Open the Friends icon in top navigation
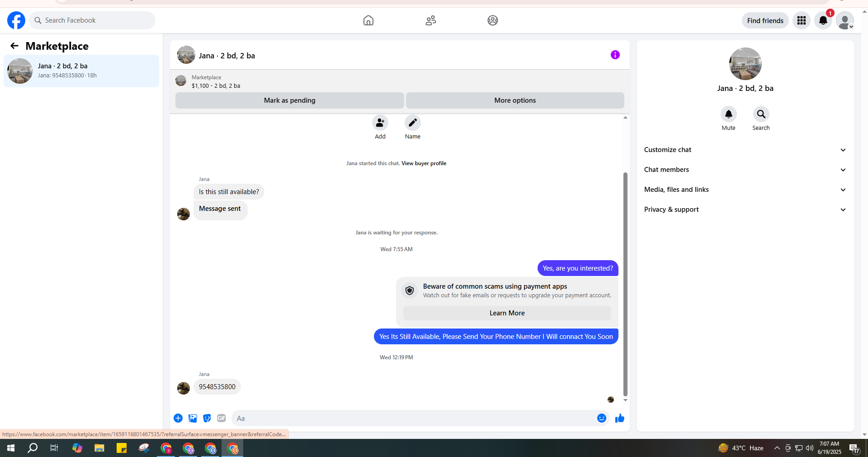868x457 pixels. click(x=431, y=20)
